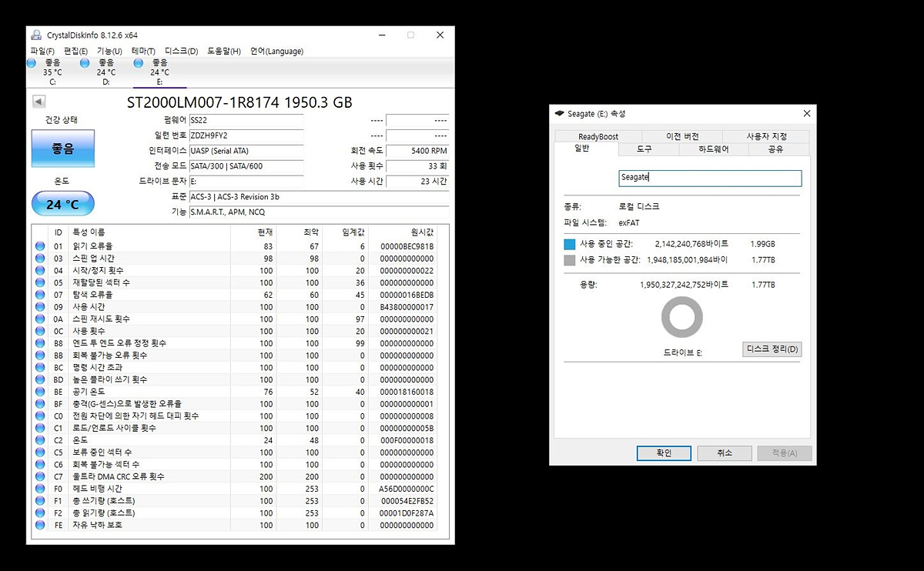The width and height of the screenshot is (924, 571).
Task: Select drive D: status orb
Action: tap(85, 63)
